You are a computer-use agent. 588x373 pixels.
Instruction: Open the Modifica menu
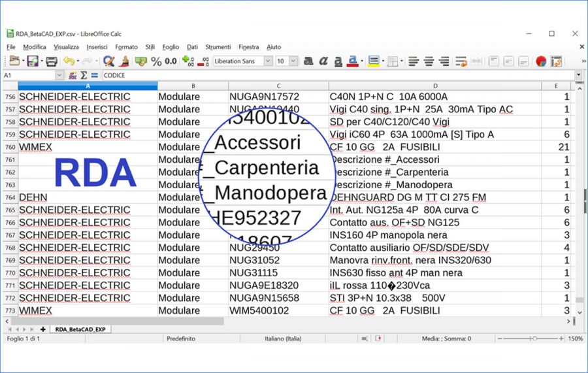click(x=35, y=47)
